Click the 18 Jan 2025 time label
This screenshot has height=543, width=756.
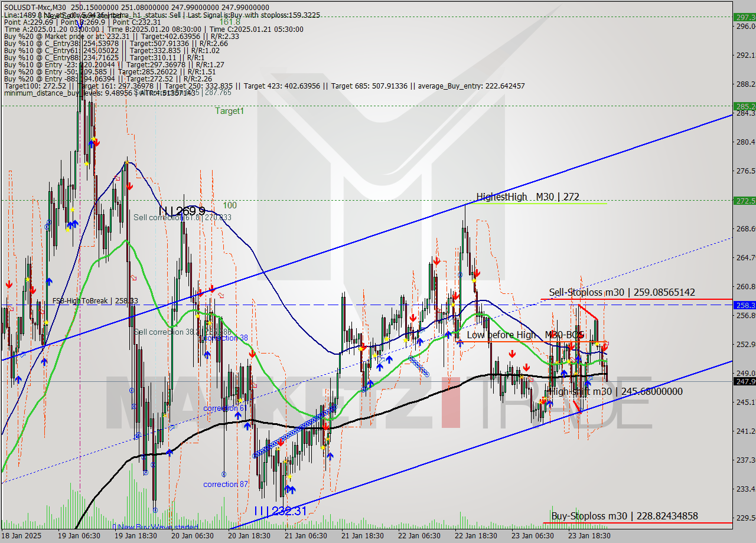point(21,536)
